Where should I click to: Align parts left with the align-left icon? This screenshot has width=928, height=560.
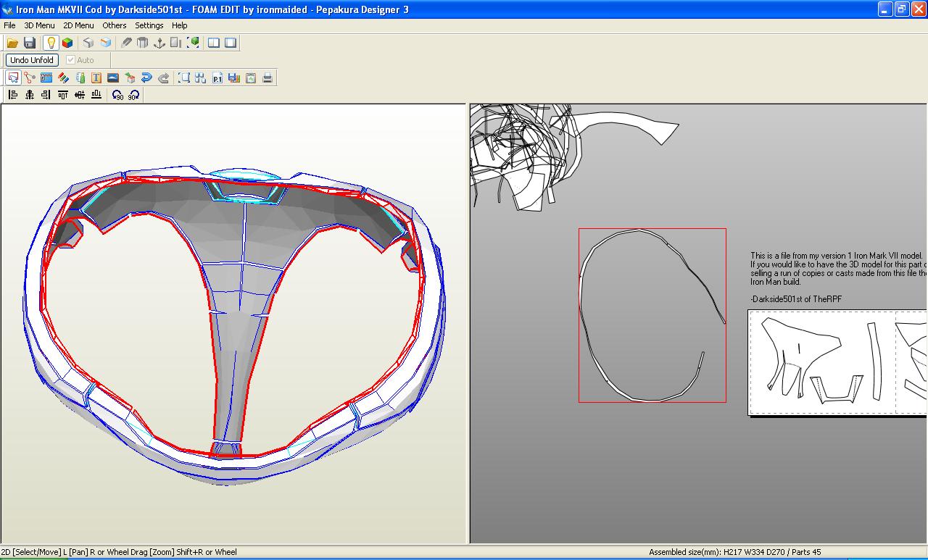[13, 95]
